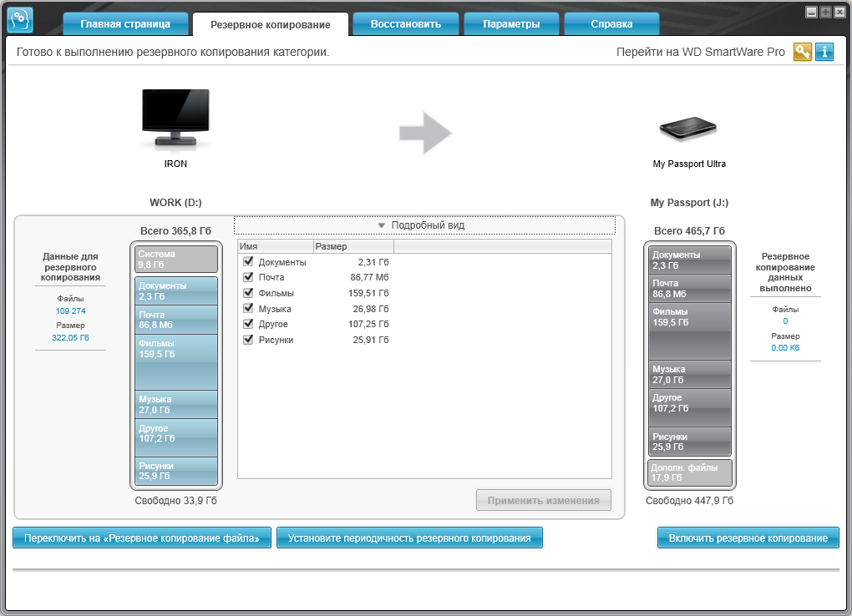The image size is (852, 616).
Task: Sort the list by the Размер column header
Action: point(353,246)
